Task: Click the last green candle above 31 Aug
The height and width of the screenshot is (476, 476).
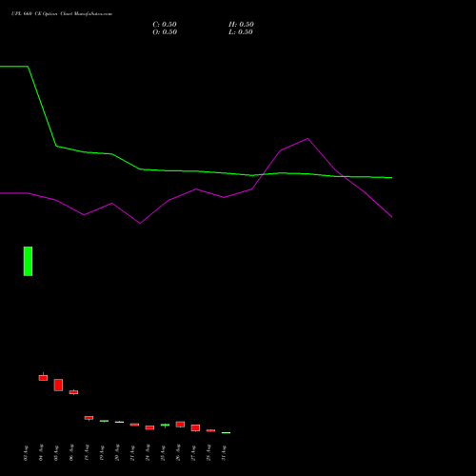Action: [x=226, y=432]
